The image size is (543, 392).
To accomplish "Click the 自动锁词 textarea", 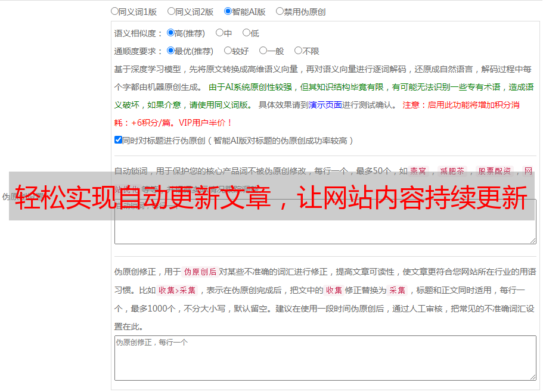I will tap(325, 222).
